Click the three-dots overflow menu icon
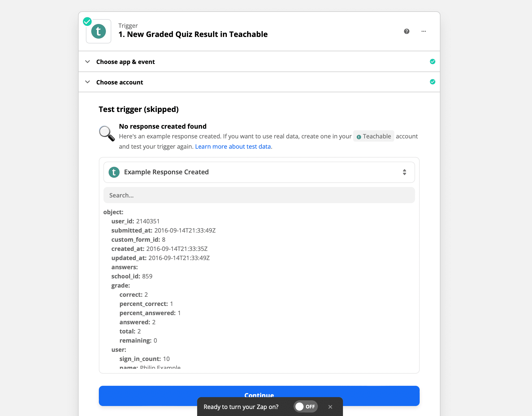Screen dimensions: 532x416 pyautogui.click(x=423, y=31)
